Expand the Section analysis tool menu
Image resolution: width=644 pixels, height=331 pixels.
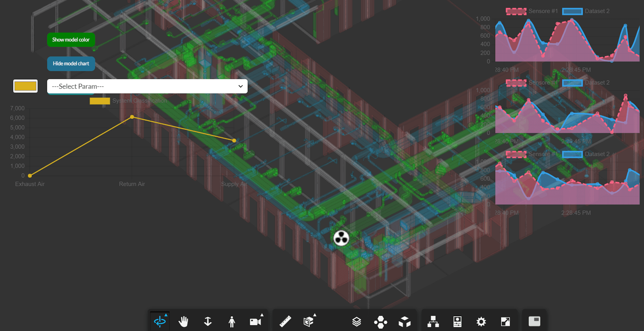[x=309, y=322]
